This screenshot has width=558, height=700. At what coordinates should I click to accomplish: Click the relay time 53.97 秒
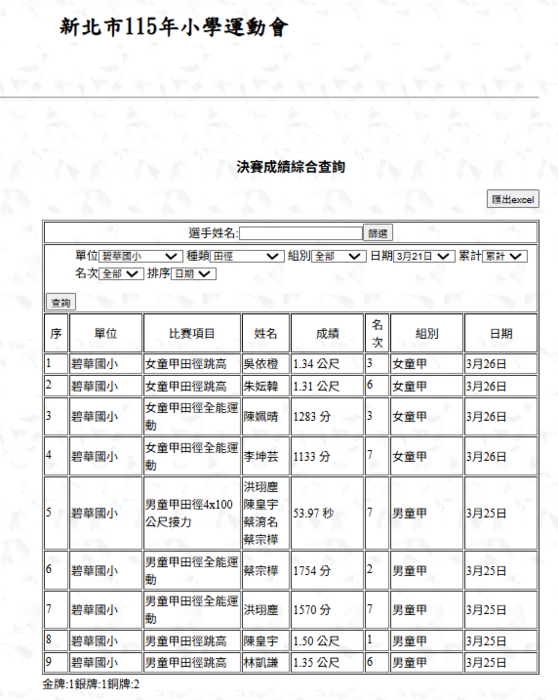pos(313,513)
